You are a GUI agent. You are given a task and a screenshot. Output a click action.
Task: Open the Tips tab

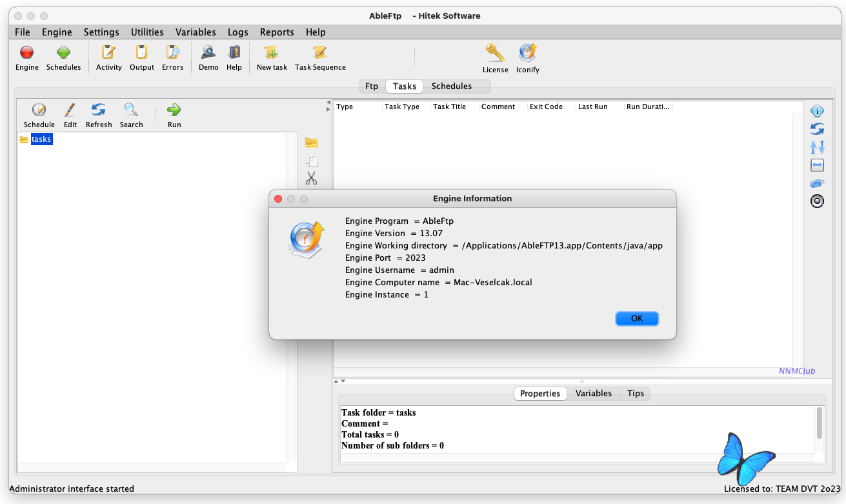click(x=636, y=394)
